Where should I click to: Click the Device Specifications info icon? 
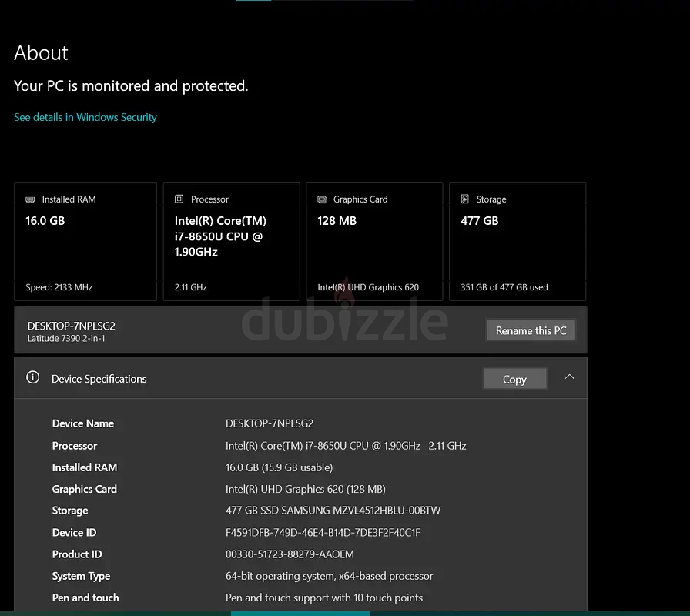click(32, 377)
